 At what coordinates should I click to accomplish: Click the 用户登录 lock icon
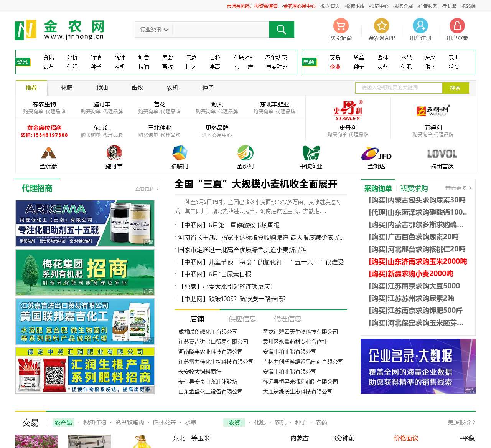click(457, 26)
